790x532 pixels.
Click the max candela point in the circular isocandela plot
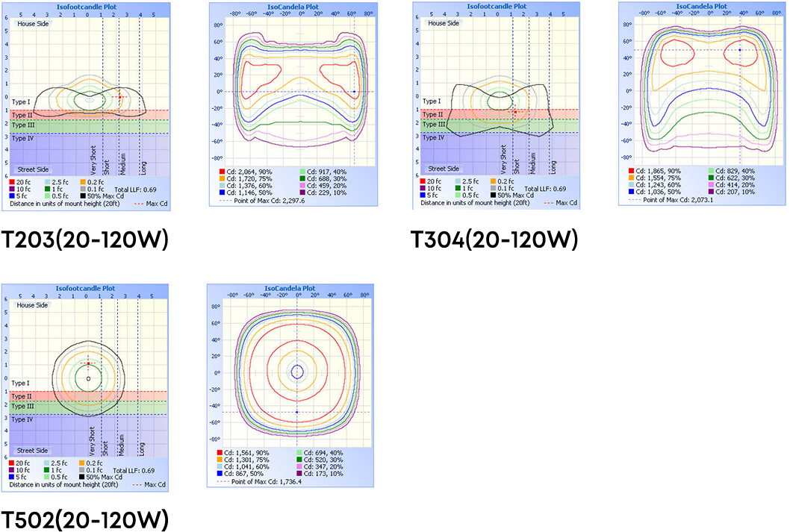[x=296, y=412]
